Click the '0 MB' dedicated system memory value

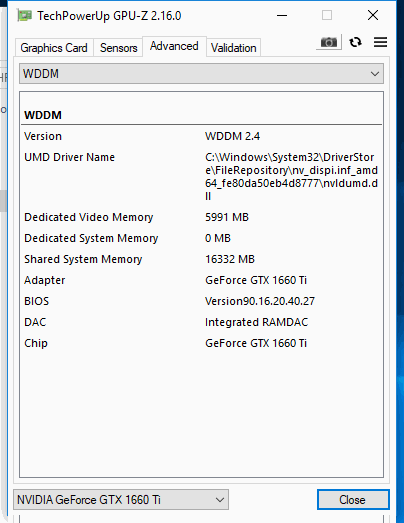[x=218, y=238]
